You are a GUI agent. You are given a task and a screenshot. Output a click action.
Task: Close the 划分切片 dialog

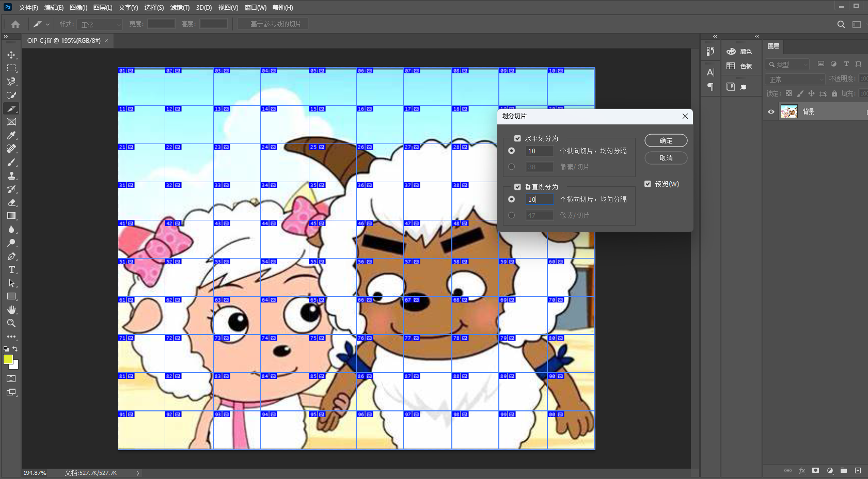click(x=685, y=116)
